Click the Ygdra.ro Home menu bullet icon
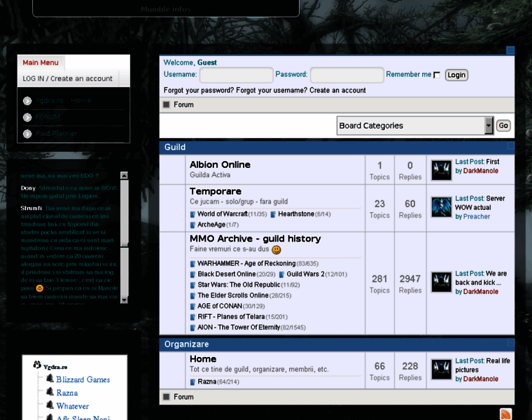This screenshot has height=420, width=532. coord(27,101)
